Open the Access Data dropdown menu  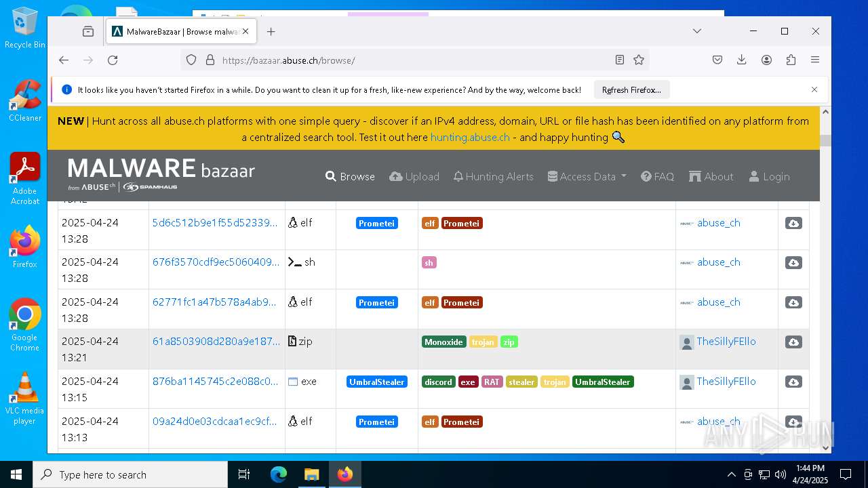coord(587,176)
